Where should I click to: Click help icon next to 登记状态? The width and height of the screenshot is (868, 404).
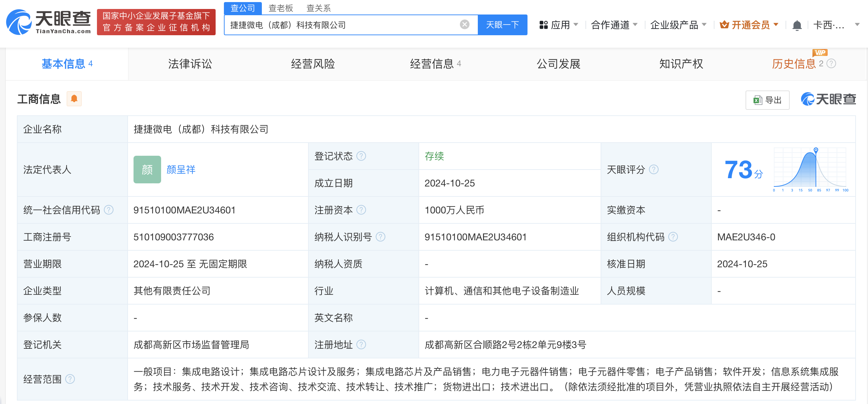click(361, 156)
